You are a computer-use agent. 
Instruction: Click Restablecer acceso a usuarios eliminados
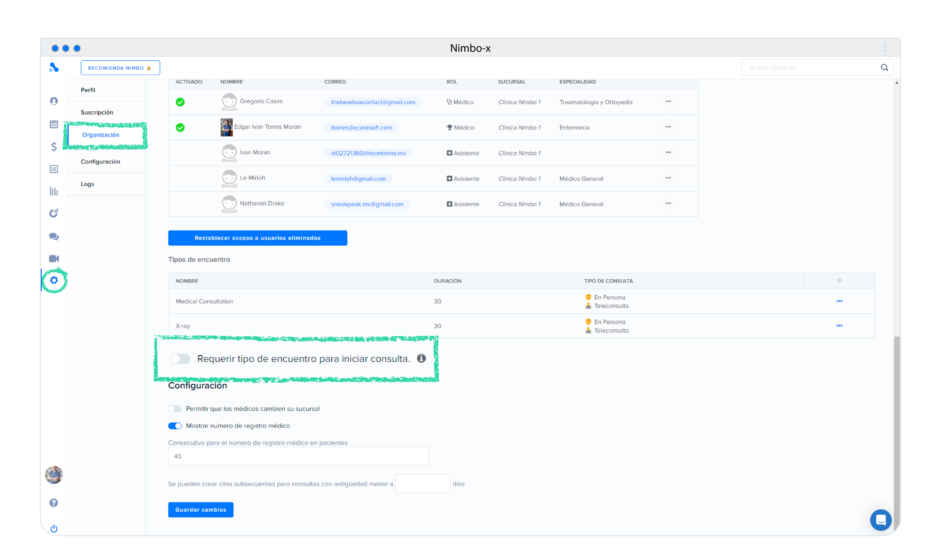(258, 238)
